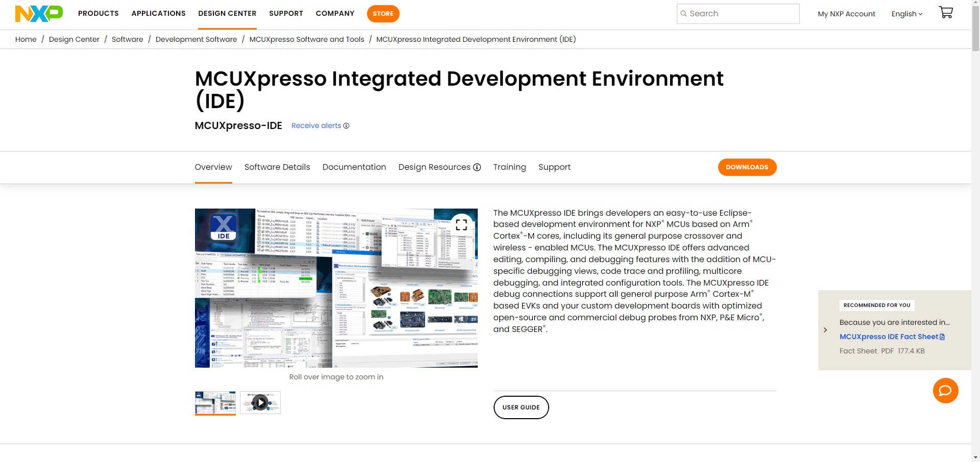Click the 'Roll over image to zoom in' text
Viewport: 980px width, 462px height.
336,377
